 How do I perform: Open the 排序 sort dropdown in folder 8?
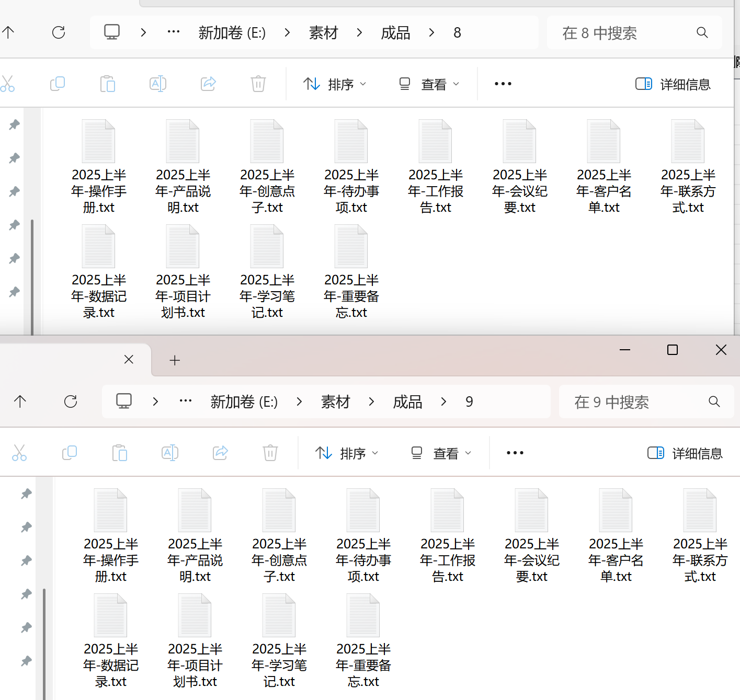334,84
